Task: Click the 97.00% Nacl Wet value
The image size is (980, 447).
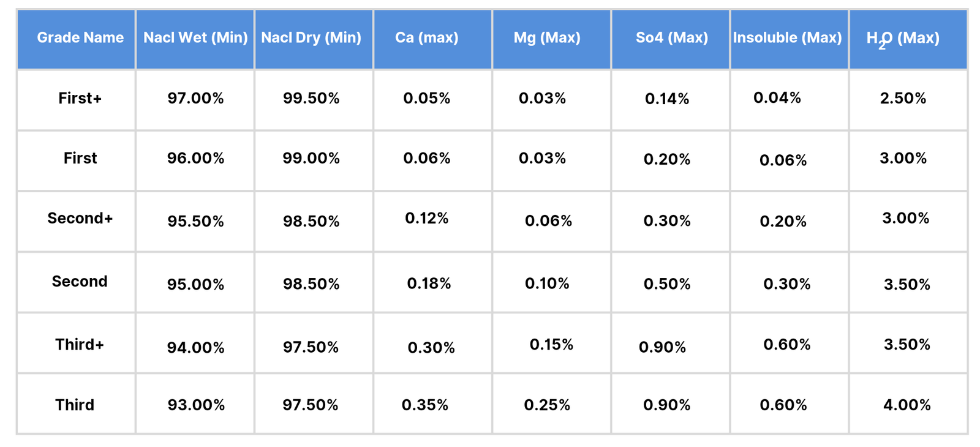Action: click(x=195, y=99)
